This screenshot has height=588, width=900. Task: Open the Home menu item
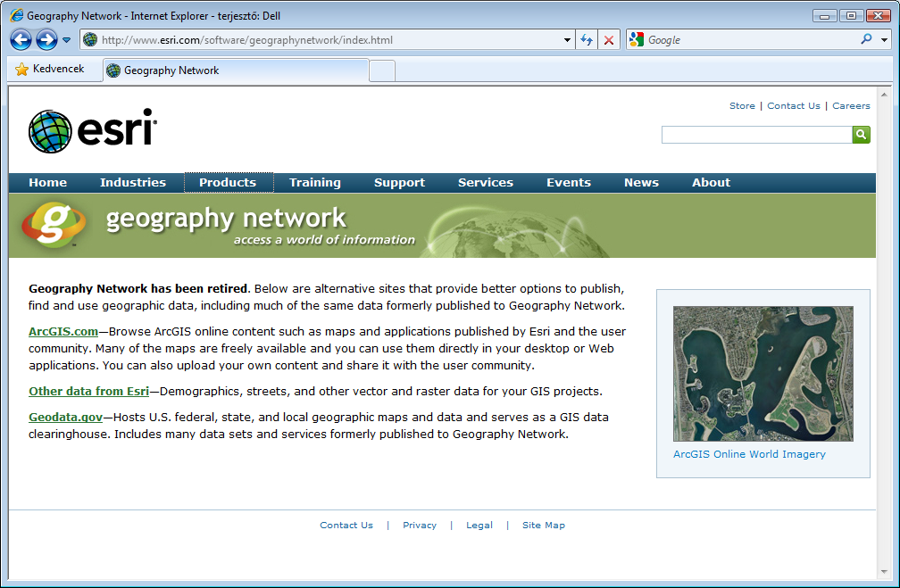coord(47,182)
